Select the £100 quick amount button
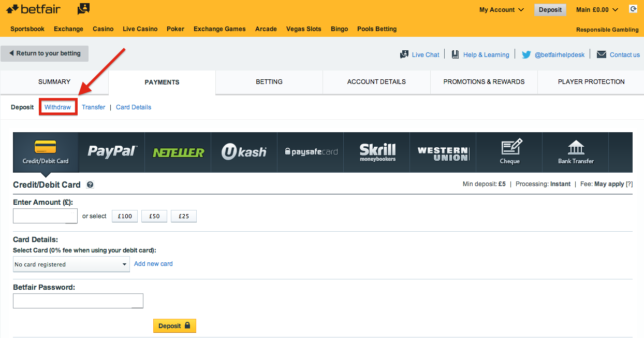Viewport: 644px width, 338px height. pyautogui.click(x=125, y=216)
